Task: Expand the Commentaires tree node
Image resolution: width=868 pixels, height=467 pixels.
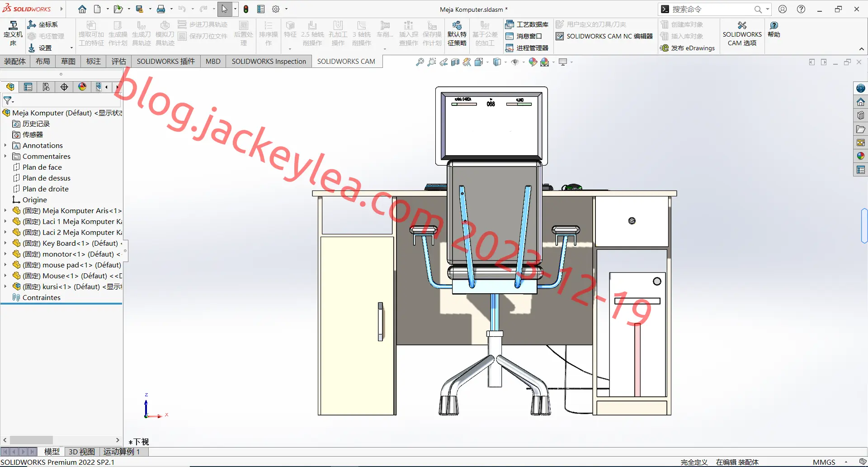Action: 5,156
